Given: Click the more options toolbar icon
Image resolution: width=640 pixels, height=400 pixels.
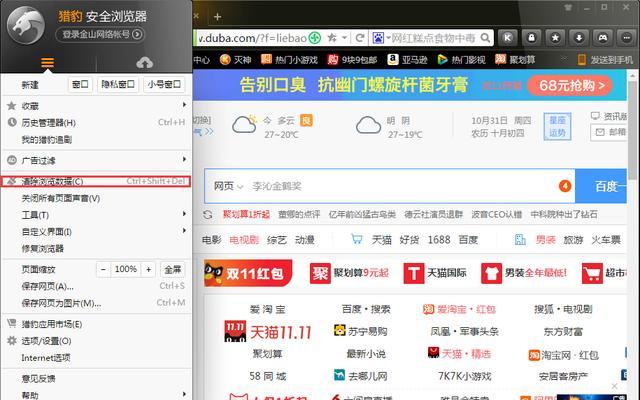Looking at the screenshot, I should pos(626,38).
